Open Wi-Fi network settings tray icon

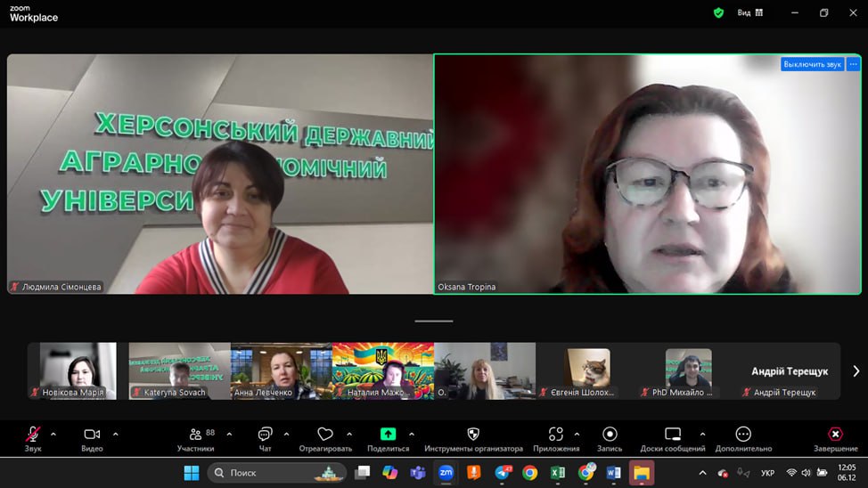[x=791, y=473]
